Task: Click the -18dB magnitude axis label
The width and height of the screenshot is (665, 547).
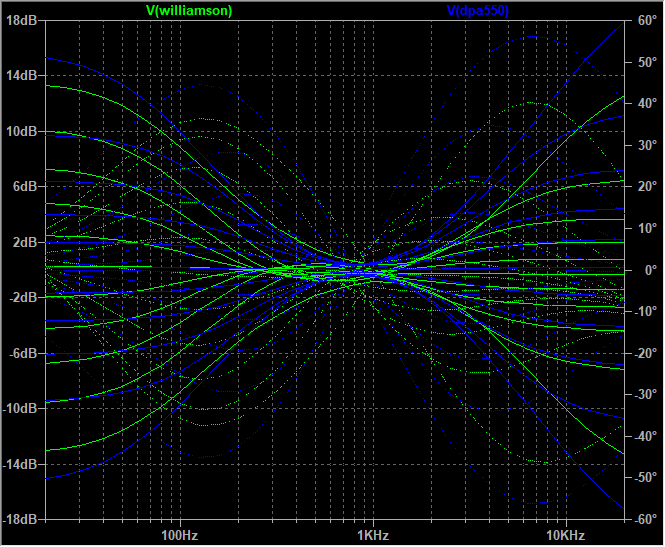Action: click(20, 519)
